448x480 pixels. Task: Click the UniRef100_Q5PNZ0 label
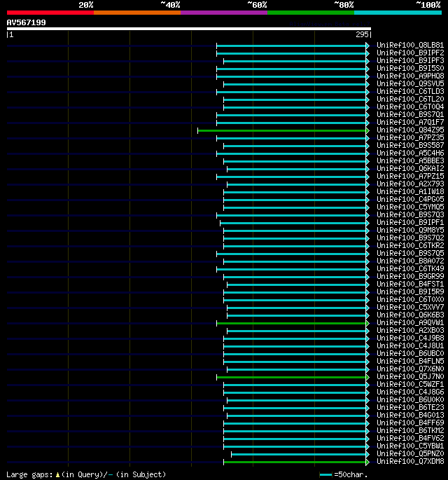[x=410, y=453]
